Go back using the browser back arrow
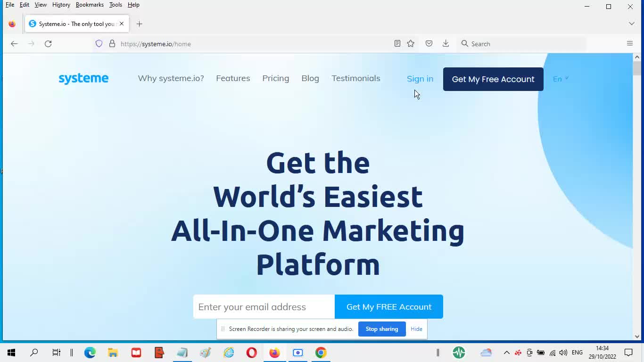Image resolution: width=644 pixels, height=362 pixels. (x=14, y=44)
